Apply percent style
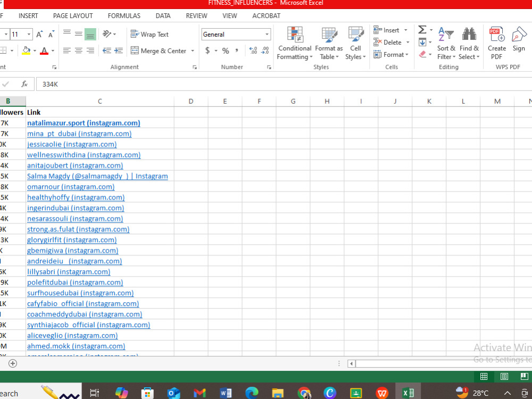The image size is (532, 399). [226, 51]
